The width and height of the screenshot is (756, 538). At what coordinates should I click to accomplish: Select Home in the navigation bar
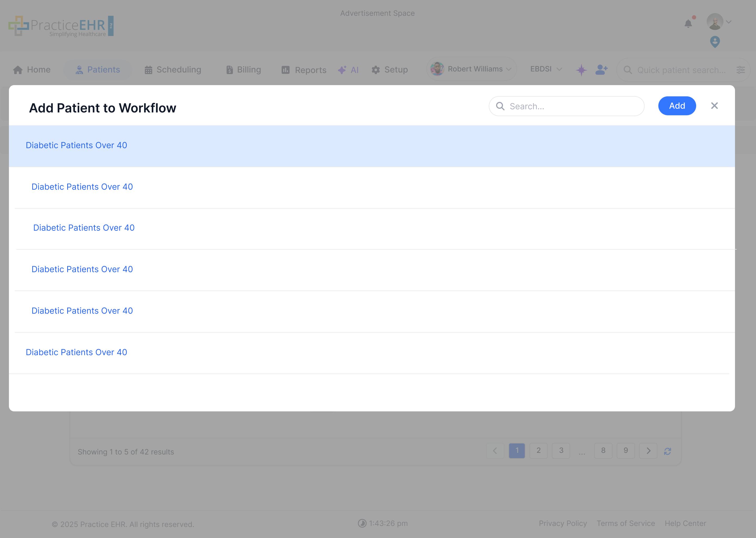click(31, 70)
